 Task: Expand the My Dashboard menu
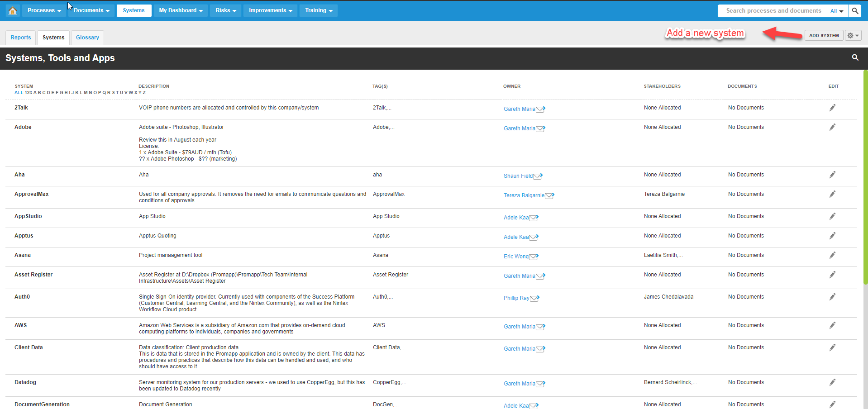coord(181,10)
